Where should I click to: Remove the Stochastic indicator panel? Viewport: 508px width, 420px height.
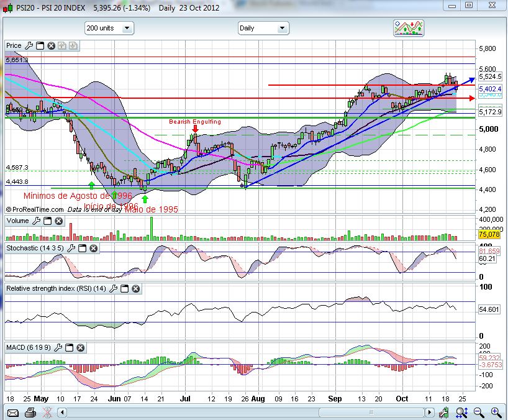(94, 249)
